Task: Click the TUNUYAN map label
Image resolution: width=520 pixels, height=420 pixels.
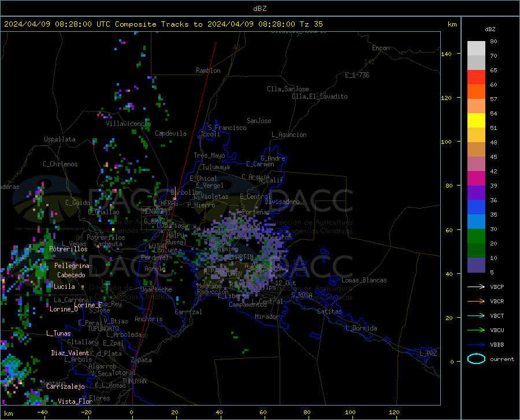Action: click(x=134, y=381)
